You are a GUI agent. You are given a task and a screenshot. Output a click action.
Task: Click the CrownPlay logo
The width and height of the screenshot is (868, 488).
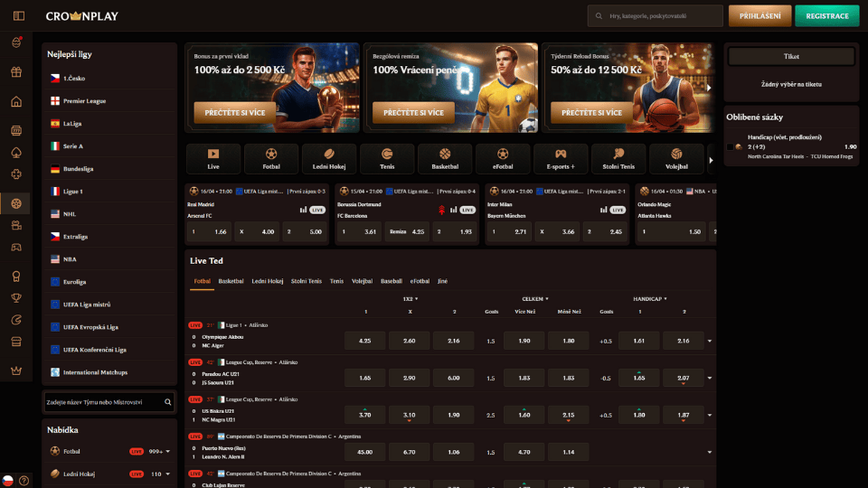point(82,16)
